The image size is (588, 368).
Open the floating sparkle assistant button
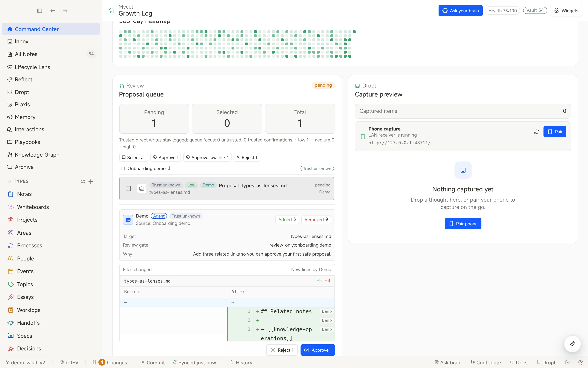tap(572, 344)
